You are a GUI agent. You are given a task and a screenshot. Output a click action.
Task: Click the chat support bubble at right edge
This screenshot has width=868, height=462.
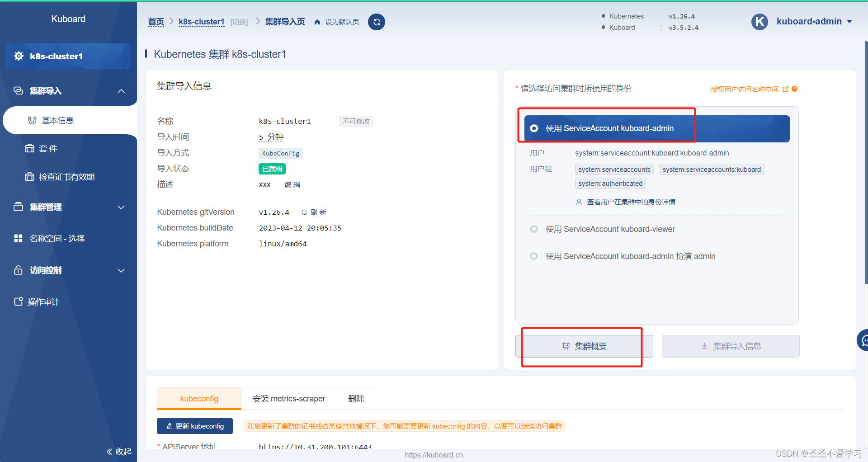pyautogui.click(x=863, y=340)
